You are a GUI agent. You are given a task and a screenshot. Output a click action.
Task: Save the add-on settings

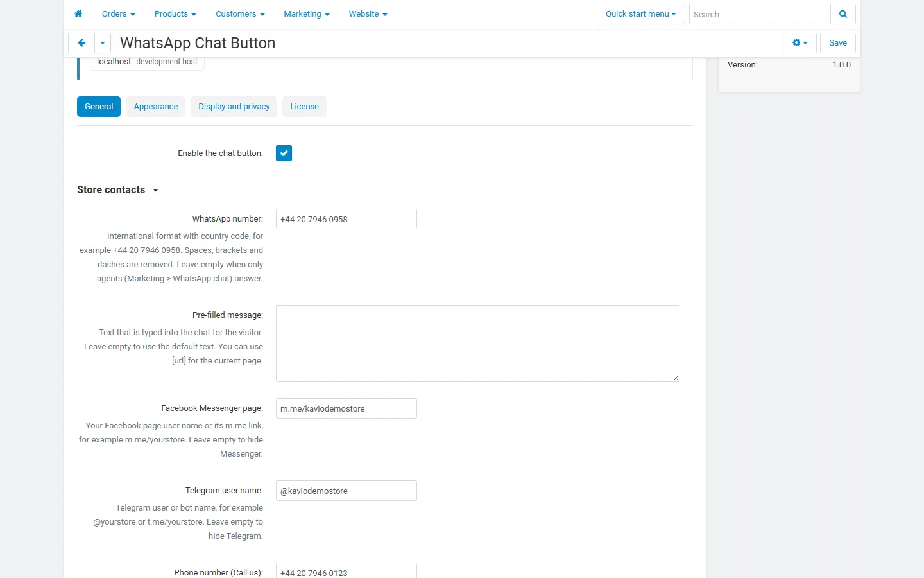(x=838, y=43)
